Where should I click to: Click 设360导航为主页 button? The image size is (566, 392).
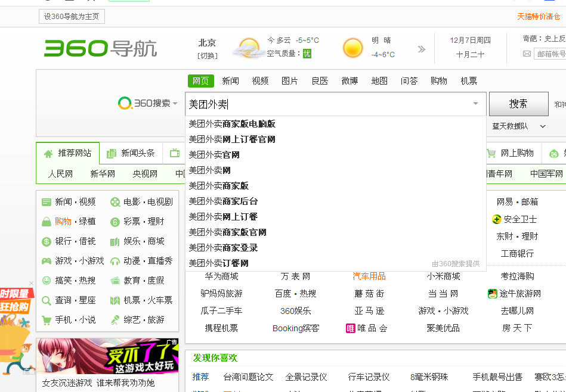point(72,17)
